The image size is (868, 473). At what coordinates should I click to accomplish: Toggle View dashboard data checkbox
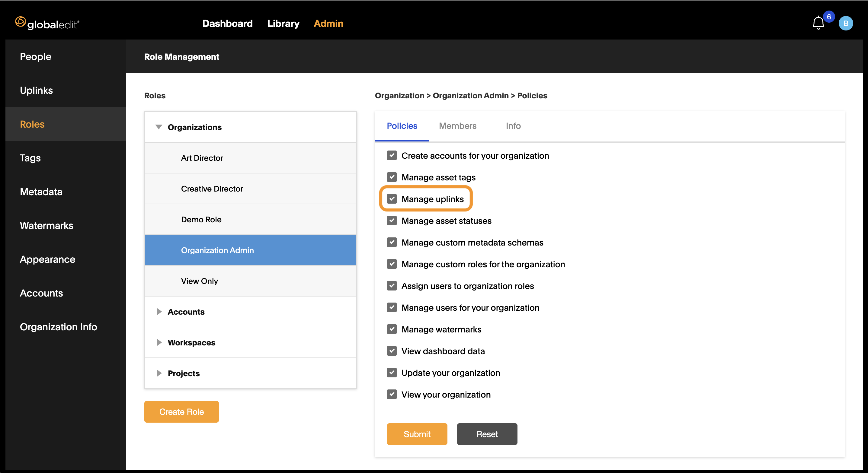click(392, 351)
